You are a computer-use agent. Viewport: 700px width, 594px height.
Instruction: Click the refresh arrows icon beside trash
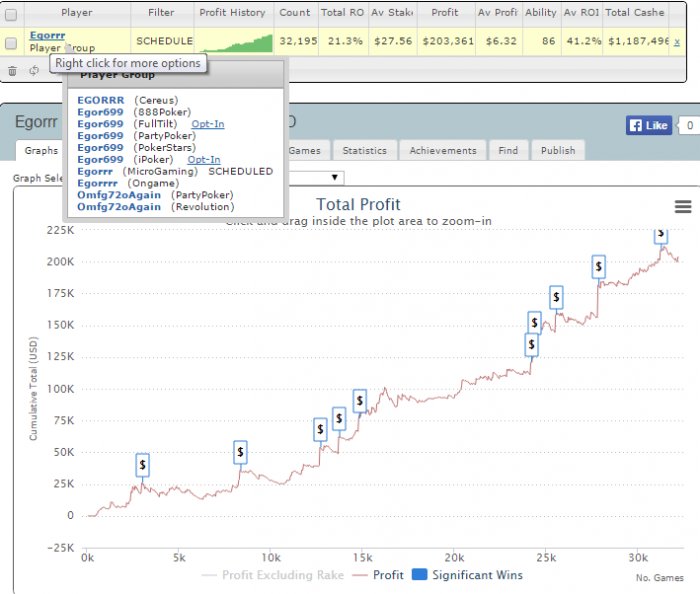(34, 71)
